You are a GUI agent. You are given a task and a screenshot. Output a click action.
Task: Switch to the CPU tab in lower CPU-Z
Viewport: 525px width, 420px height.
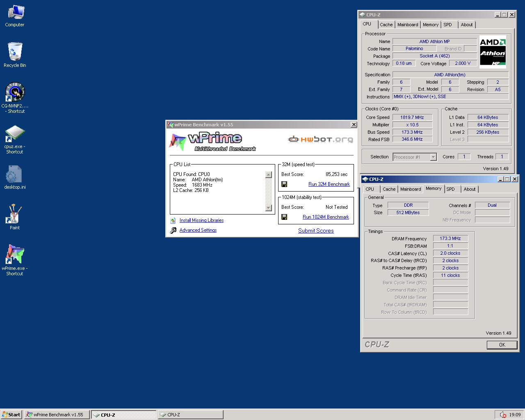point(370,189)
